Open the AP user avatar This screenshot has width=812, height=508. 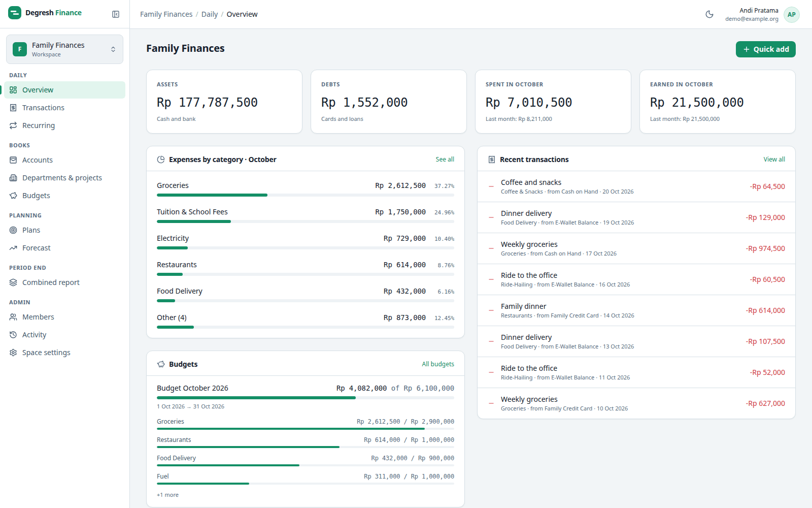click(791, 15)
